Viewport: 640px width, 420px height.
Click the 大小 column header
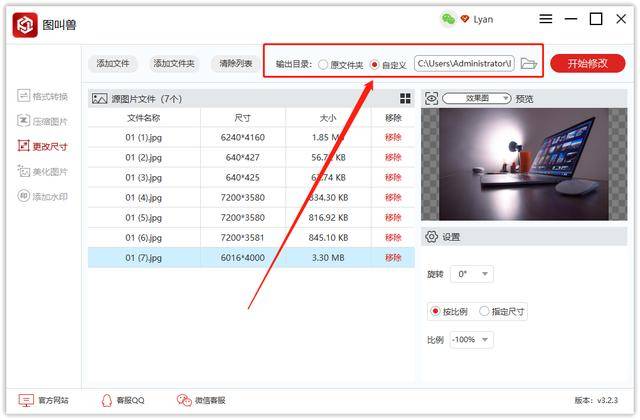coord(328,118)
